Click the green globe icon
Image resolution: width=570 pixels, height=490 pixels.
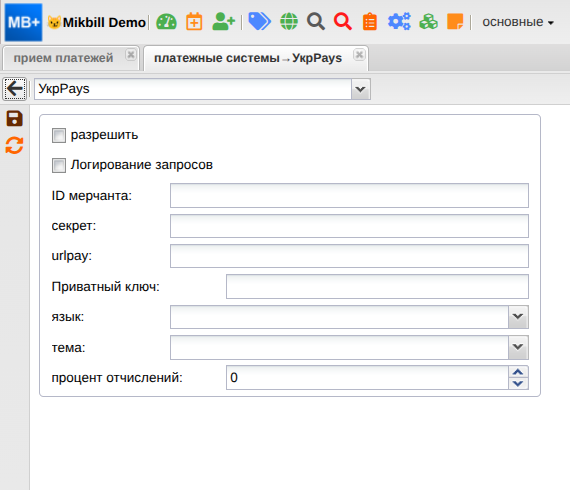tap(289, 22)
